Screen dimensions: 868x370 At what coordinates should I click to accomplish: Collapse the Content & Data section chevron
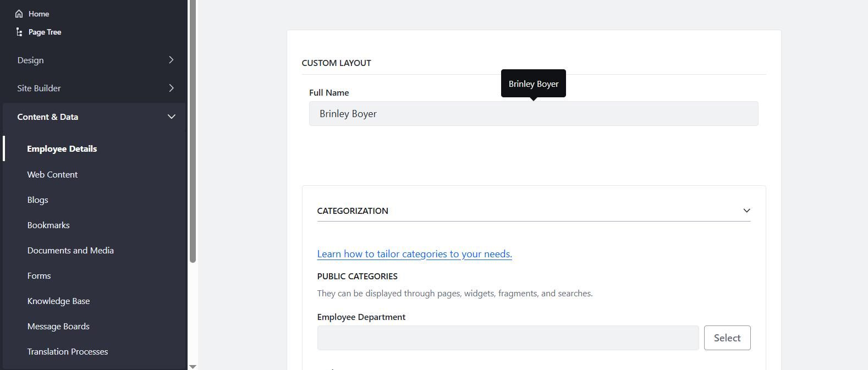(x=171, y=117)
